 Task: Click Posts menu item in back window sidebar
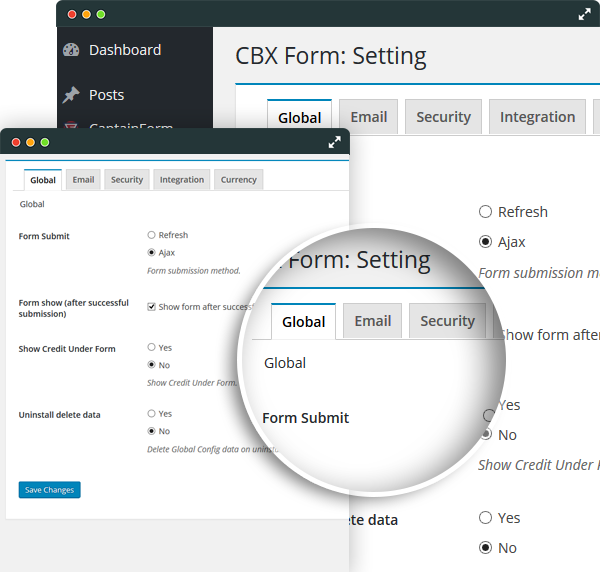pos(106,95)
